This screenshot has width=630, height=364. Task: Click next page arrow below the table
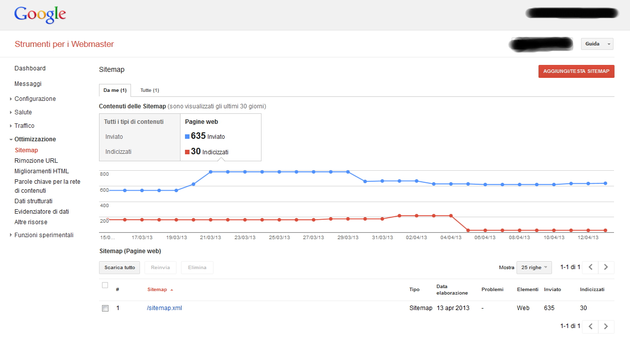click(x=606, y=327)
